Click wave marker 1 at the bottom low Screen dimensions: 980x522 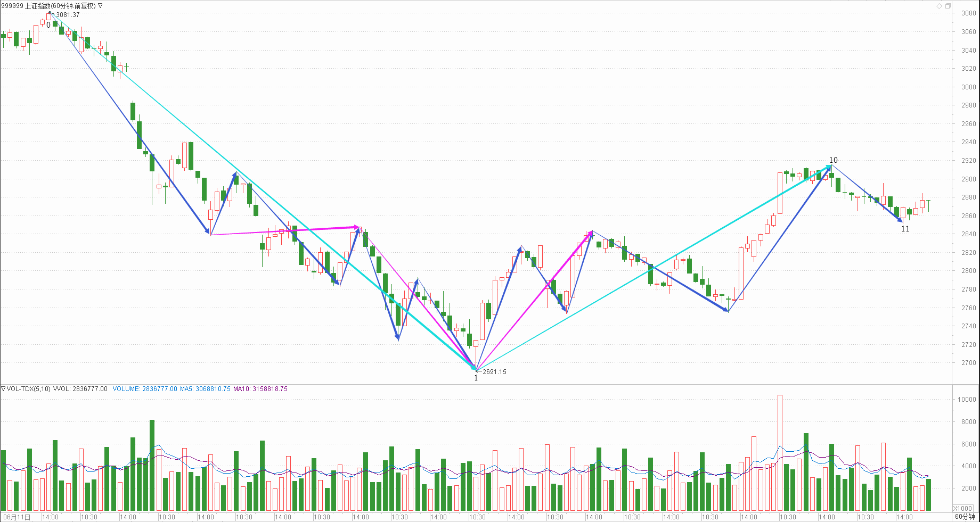point(476,378)
